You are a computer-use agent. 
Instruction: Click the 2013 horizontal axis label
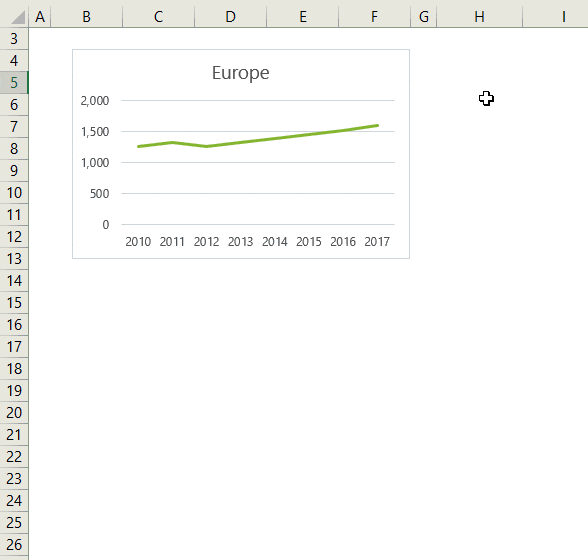240,242
